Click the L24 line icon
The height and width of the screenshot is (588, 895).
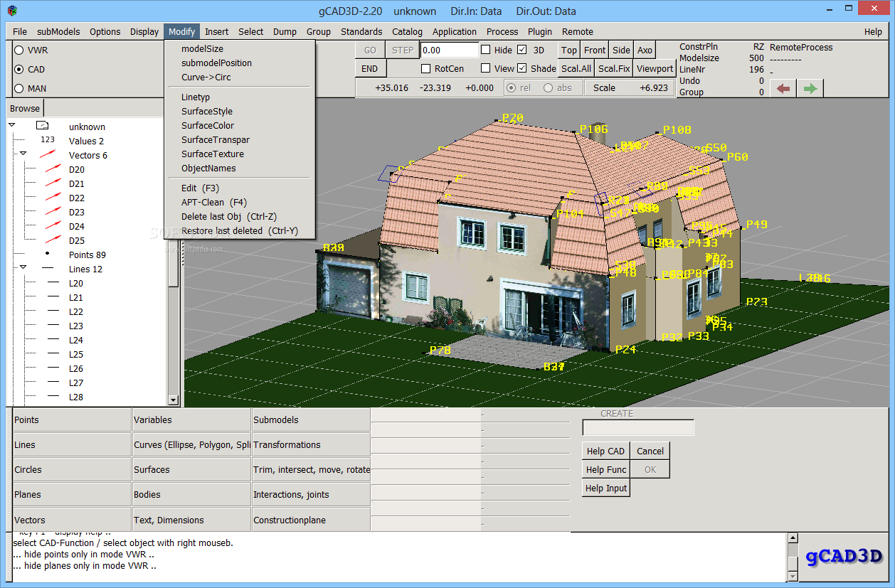(53, 340)
